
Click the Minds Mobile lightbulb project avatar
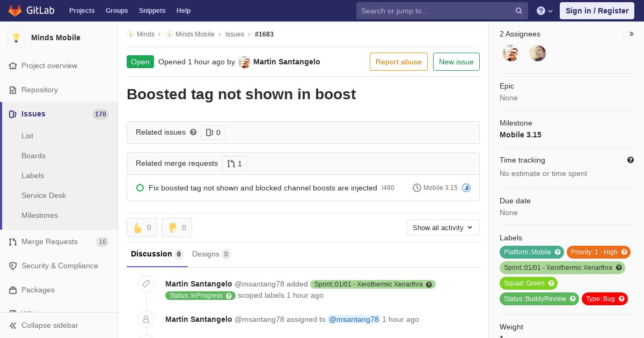(16, 38)
